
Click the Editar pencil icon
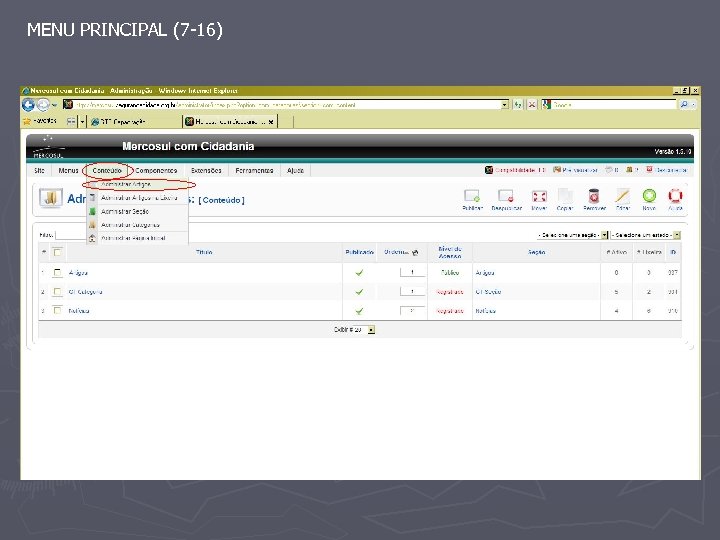[622, 196]
